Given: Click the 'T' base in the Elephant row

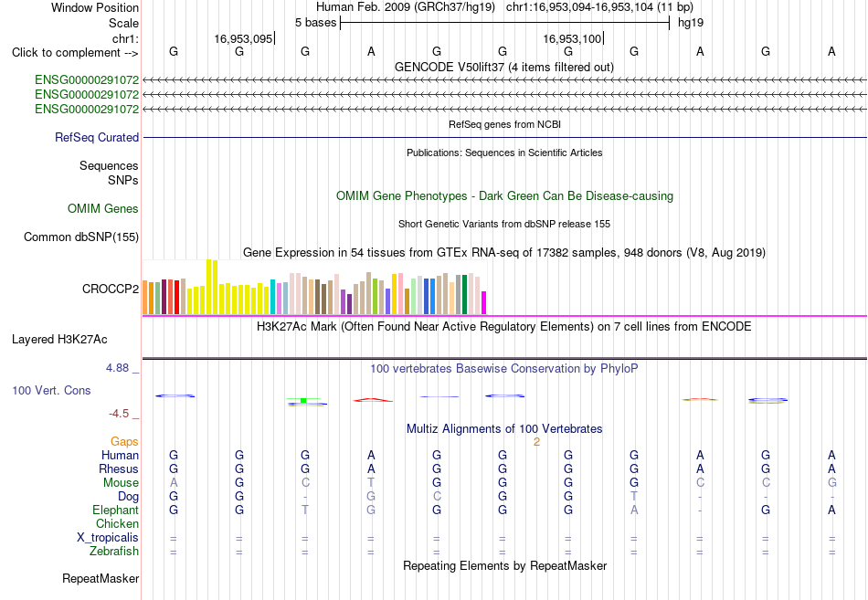Looking at the screenshot, I should [x=305, y=510].
